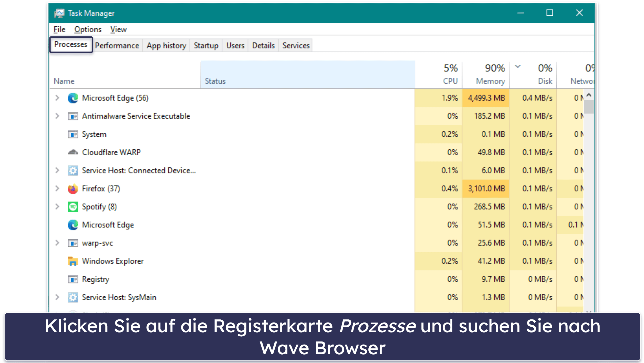This screenshot has width=644, height=363.
Task: Switch to the Users tab
Action: click(235, 46)
